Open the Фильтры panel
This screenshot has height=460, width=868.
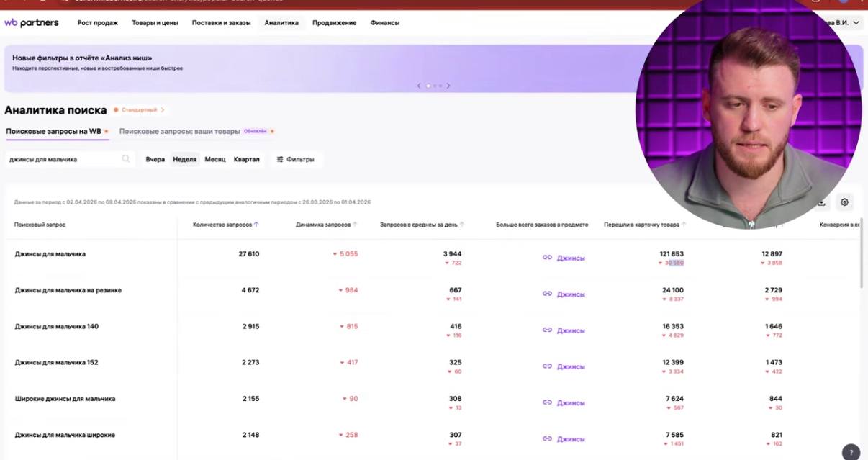pyautogui.click(x=297, y=158)
